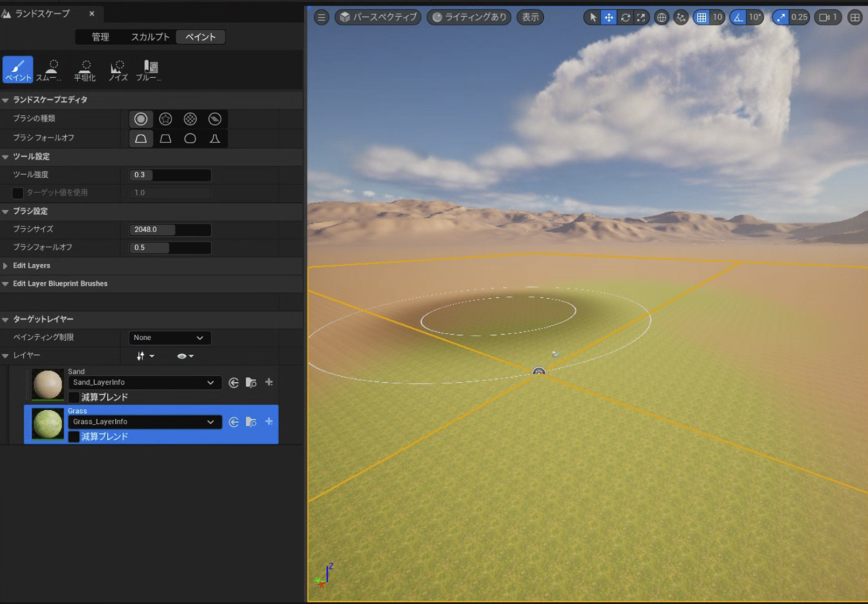Choose the component brush type
868x604 pixels.
[x=215, y=119]
